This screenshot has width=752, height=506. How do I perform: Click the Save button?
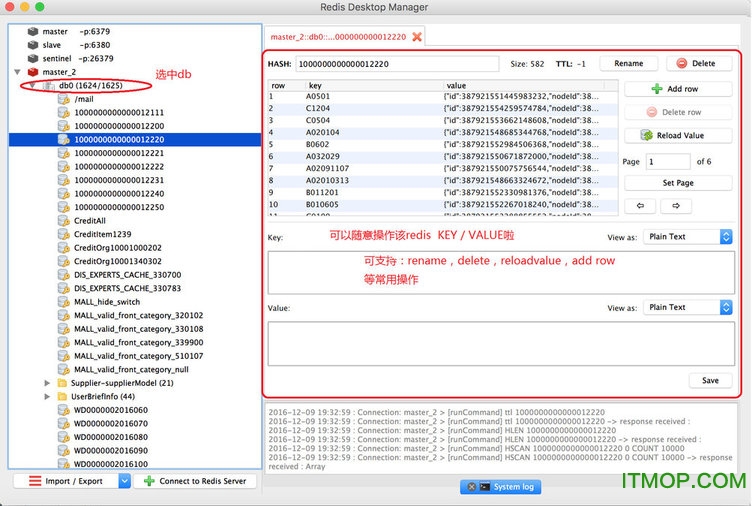click(x=710, y=380)
